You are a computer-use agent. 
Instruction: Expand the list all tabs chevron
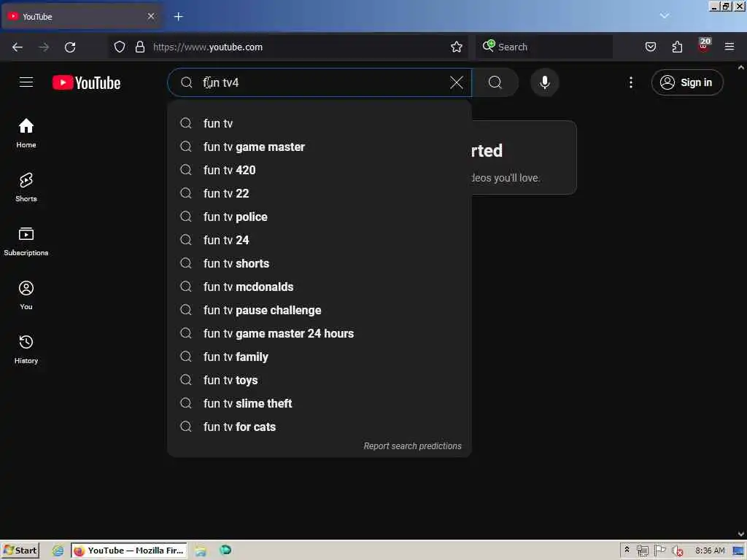pyautogui.click(x=664, y=16)
